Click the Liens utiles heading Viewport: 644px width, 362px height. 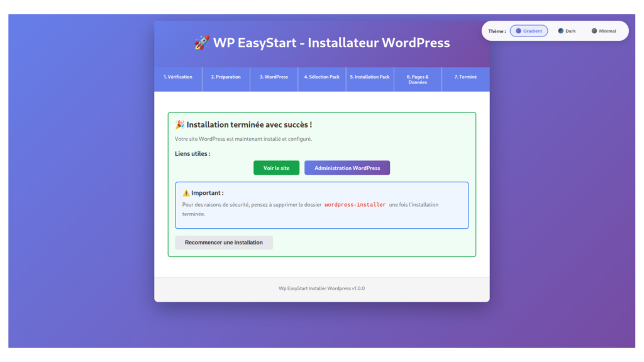192,153
